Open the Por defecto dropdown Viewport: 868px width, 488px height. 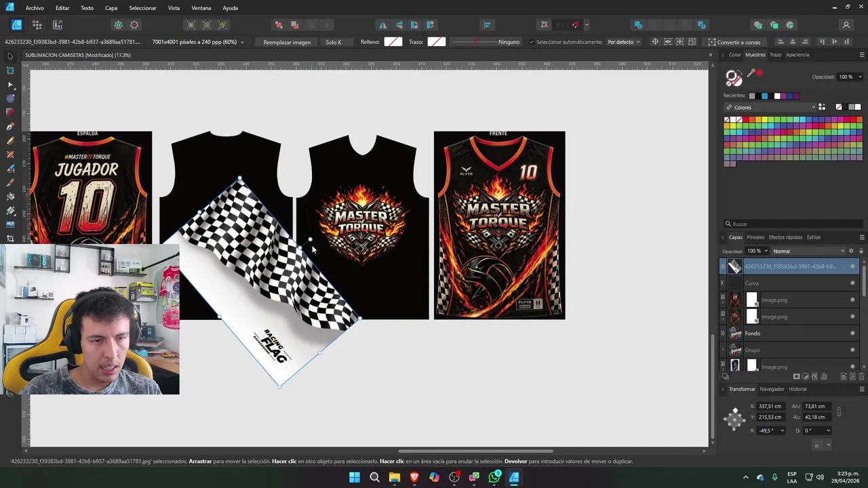tap(623, 42)
